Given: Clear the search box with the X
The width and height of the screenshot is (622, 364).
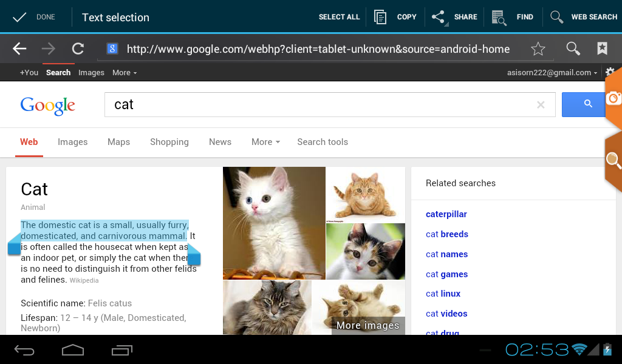Looking at the screenshot, I should pos(541,105).
